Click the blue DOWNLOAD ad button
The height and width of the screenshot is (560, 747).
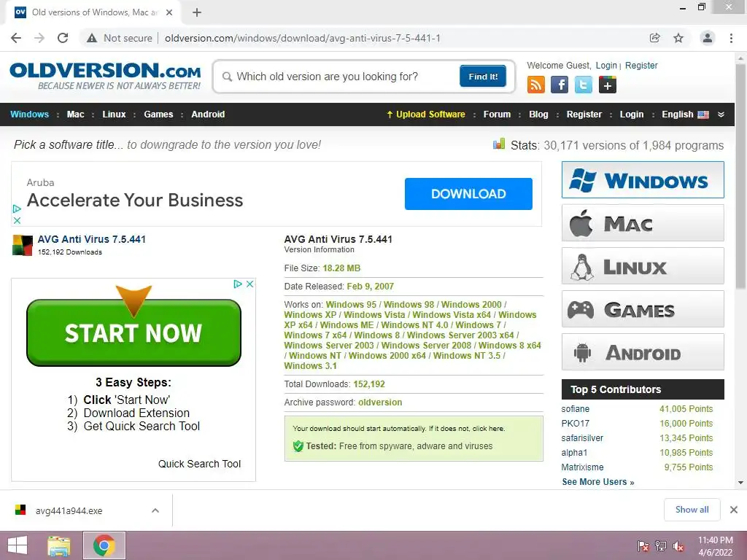pos(468,194)
